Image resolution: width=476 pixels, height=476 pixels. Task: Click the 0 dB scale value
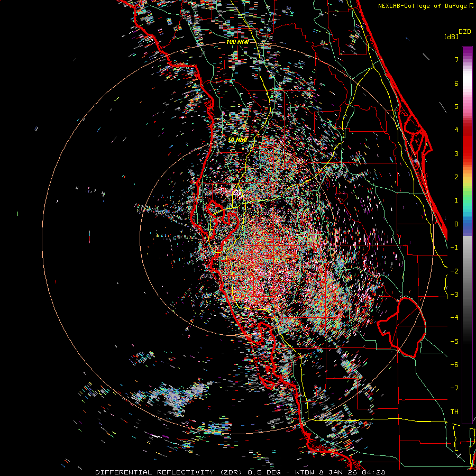click(456, 224)
